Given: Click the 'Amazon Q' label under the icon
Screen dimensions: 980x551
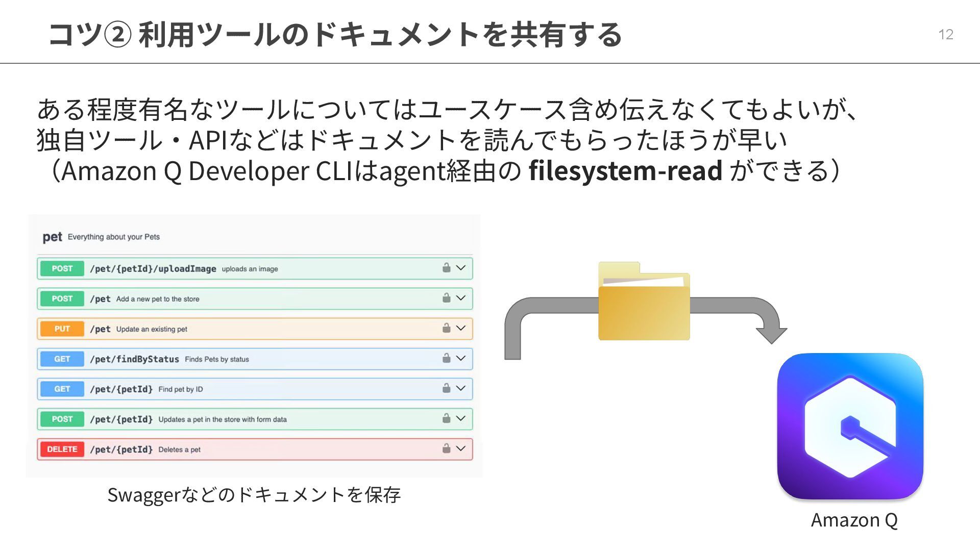Looking at the screenshot, I should pyautogui.click(x=854, y=520).
